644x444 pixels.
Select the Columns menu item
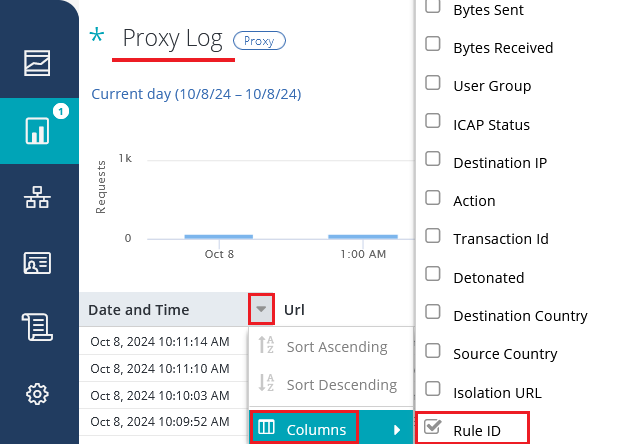click(316, 430)
